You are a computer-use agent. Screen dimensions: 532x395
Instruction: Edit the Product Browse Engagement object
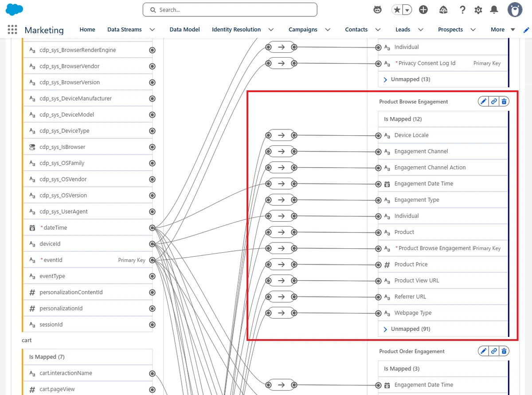pos(483,102)
